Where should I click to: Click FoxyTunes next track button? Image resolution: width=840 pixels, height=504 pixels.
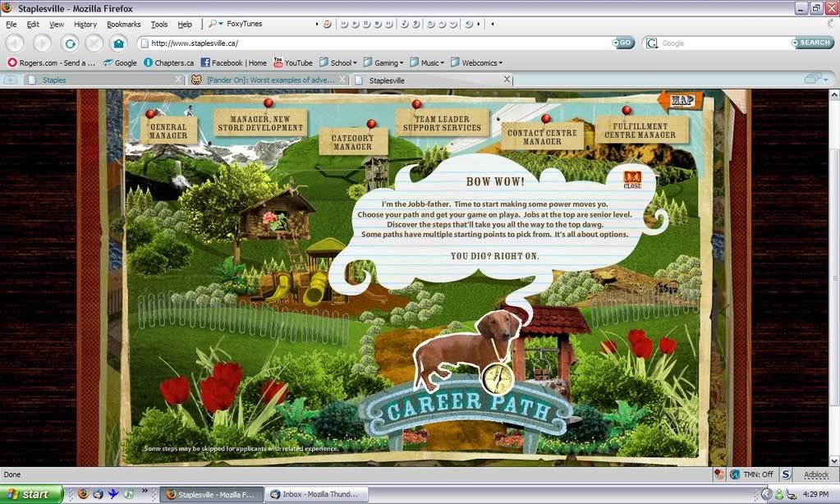point(388,24)
